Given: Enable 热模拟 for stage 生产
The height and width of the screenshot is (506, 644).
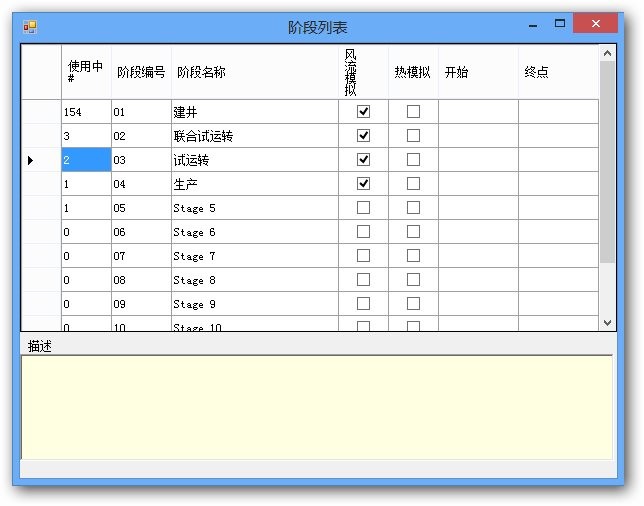Looking at the screenshot, I should (x=413, y=184).
